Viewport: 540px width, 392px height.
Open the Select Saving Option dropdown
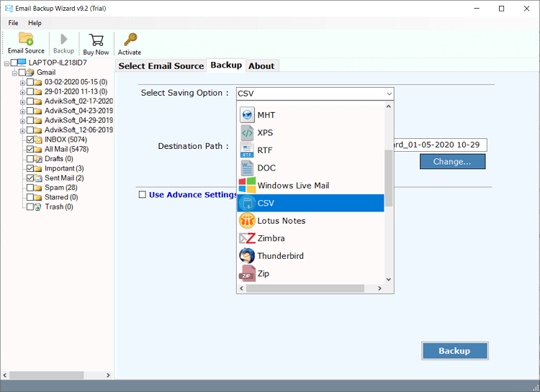pos(315,94)
